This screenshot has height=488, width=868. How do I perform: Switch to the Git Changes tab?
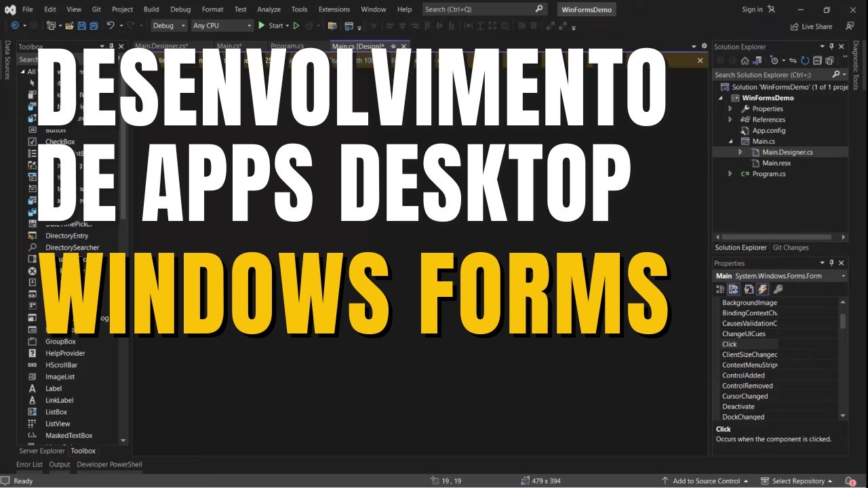[791, 247]
